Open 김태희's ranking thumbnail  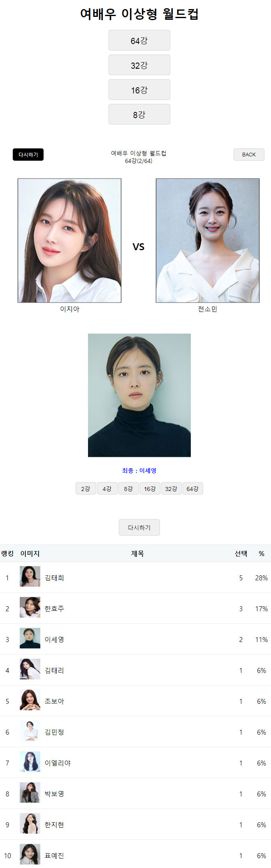(30, 577)
